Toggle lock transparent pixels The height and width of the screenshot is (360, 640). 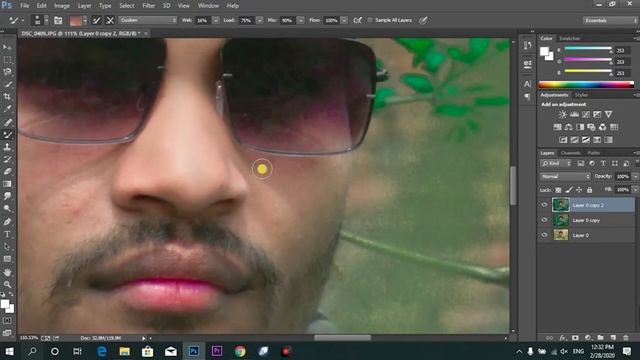(558, 190)
